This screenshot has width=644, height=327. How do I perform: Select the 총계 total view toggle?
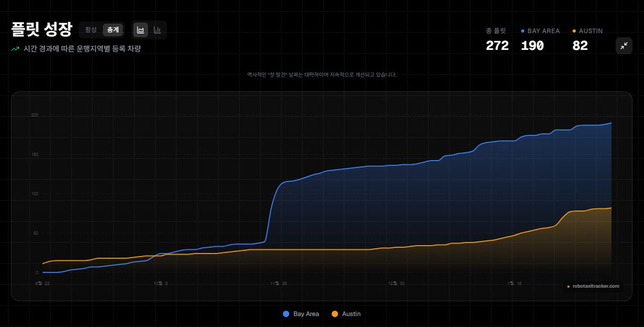pyautogui.click(x=113, y=30)
